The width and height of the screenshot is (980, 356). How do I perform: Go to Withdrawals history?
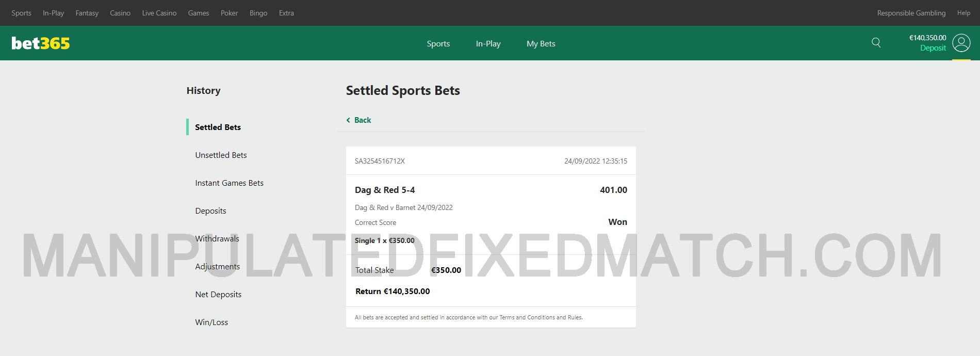click(x=217, y=239)
